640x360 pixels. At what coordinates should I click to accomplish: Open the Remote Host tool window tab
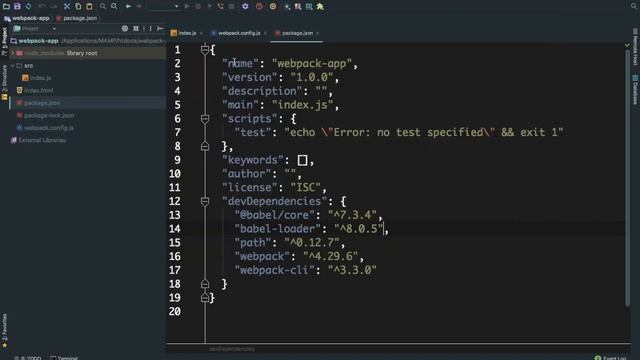click(x=635, y=47)
